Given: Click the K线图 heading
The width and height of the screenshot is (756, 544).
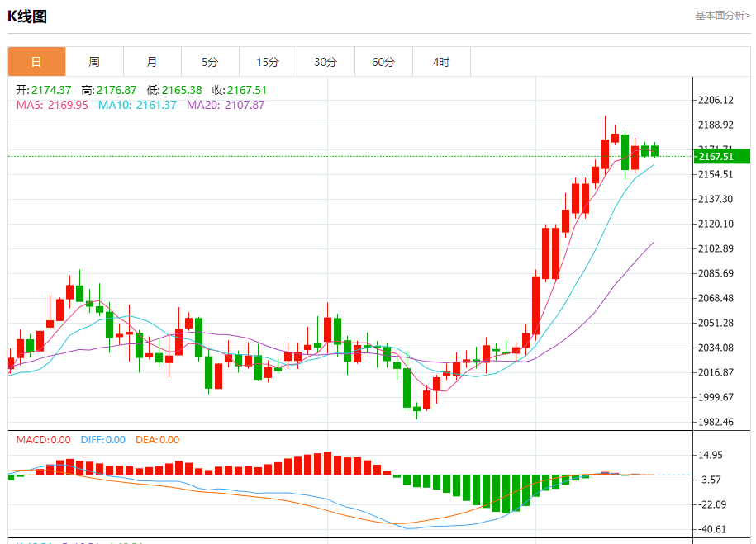Looking at the screenshot, I should (27, 17).
